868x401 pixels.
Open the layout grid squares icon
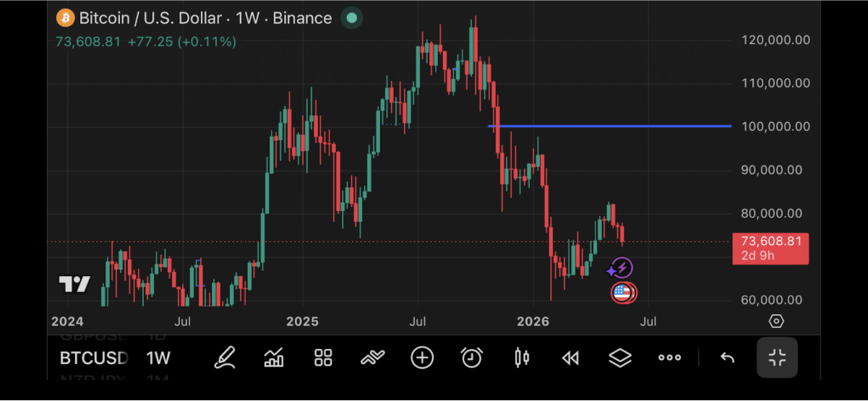point(323,357)
